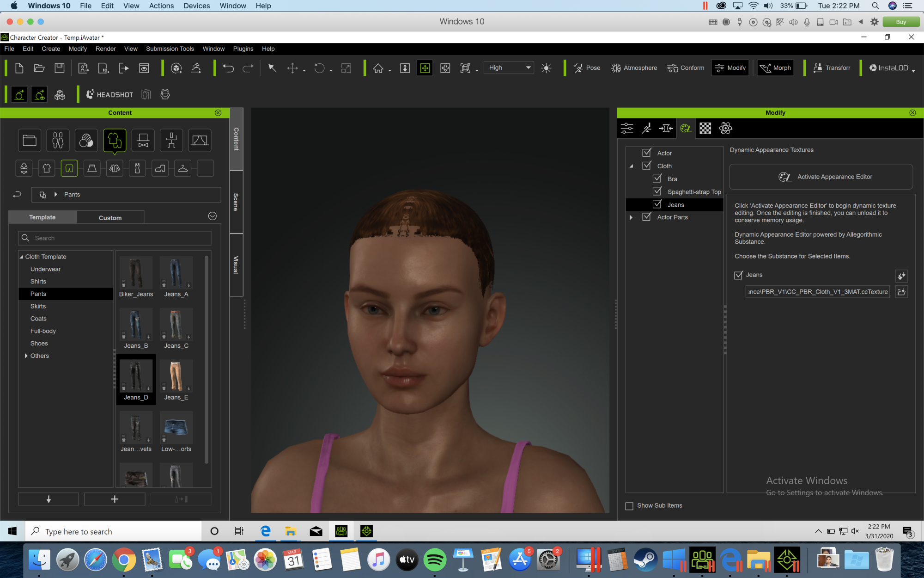This screenshot has width=924, height=578.
Task: Click the Save Project disk icon
Action: tap(60, 68)
